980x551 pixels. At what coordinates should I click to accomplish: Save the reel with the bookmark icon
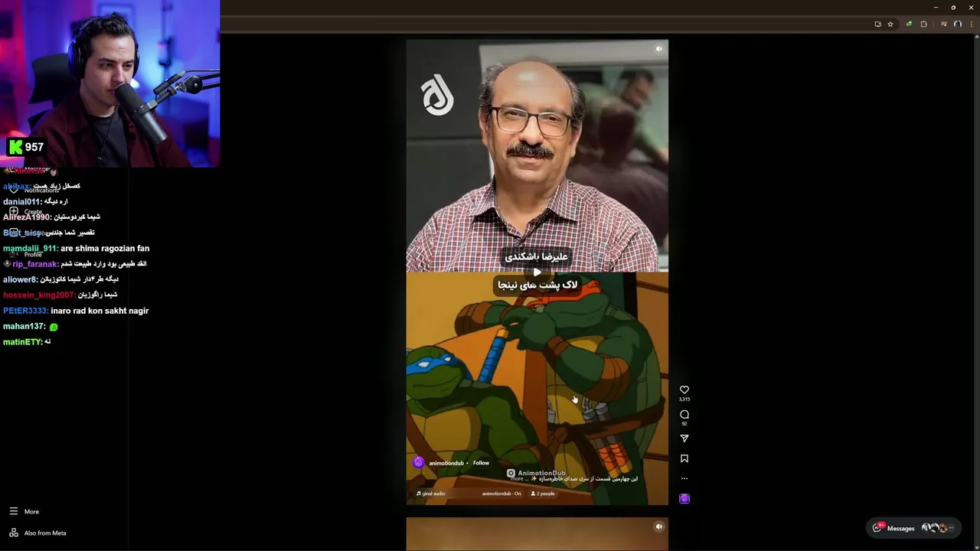[x=684, y=458]
